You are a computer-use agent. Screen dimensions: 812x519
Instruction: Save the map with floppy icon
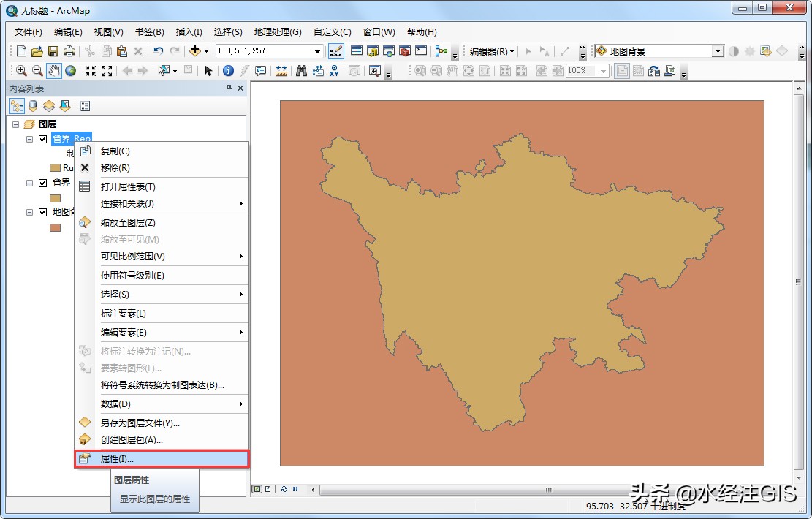pos(53,50)
